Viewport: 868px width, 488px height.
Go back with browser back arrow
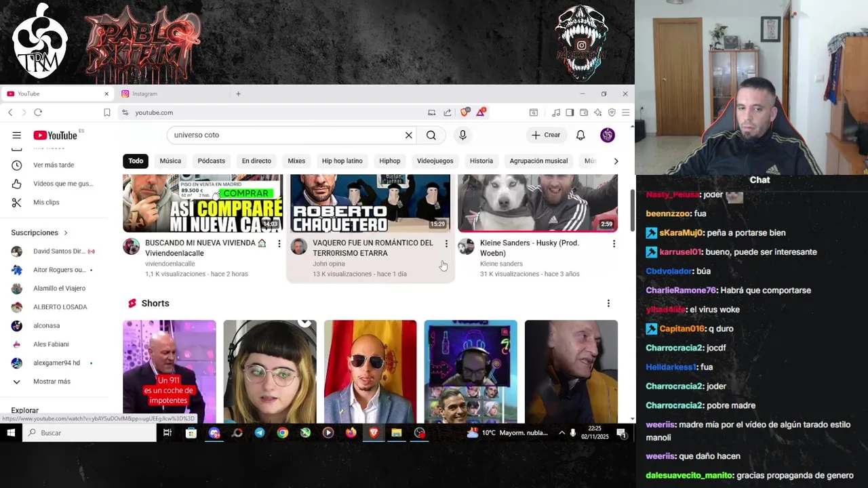(x=10, y=113)
